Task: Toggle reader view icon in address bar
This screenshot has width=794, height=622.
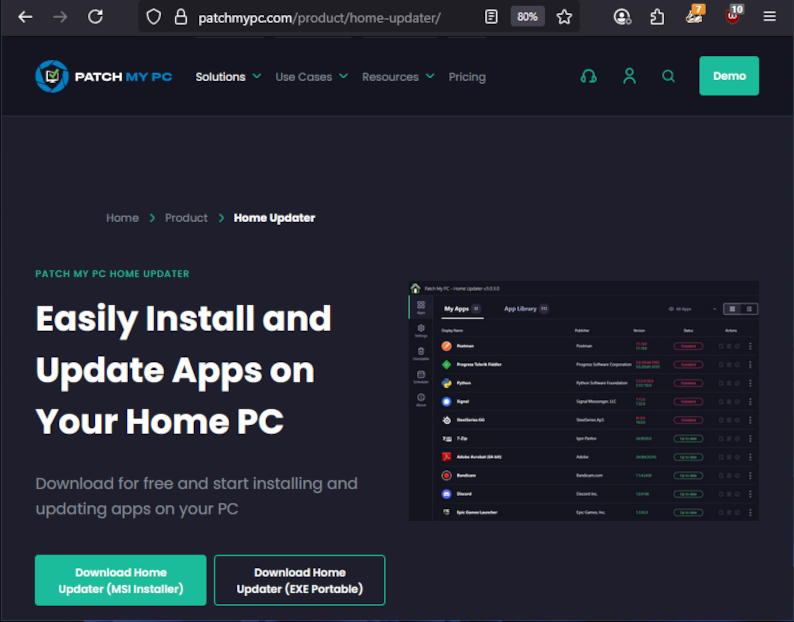Action: click(x=491, y=17)
